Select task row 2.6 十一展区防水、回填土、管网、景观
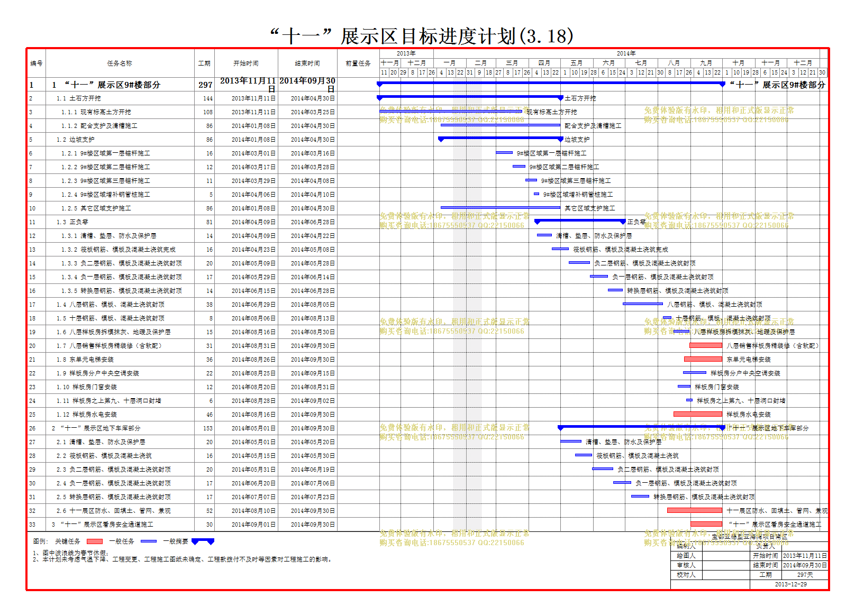 pyautogui.click(x=203, y=511)
